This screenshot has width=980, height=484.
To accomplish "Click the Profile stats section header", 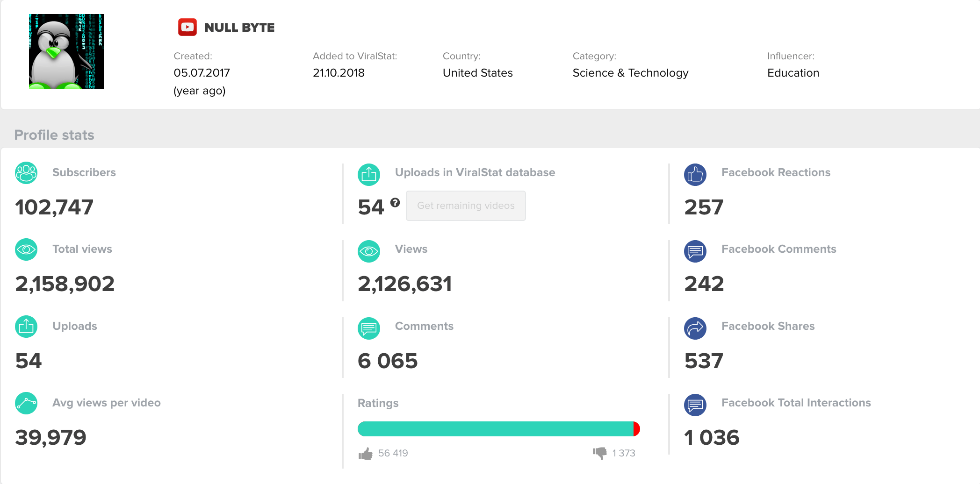I will tap(54, 135).
